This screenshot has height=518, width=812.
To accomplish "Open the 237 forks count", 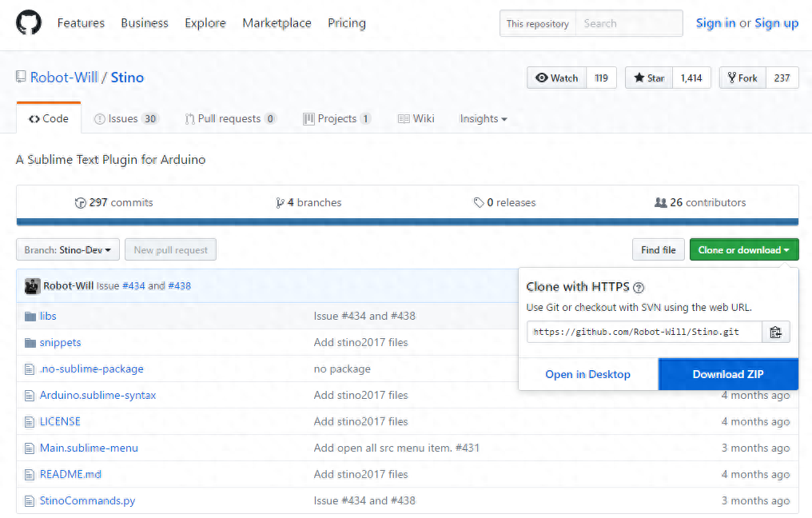I will pyautogui.click(x=782, y=78).
